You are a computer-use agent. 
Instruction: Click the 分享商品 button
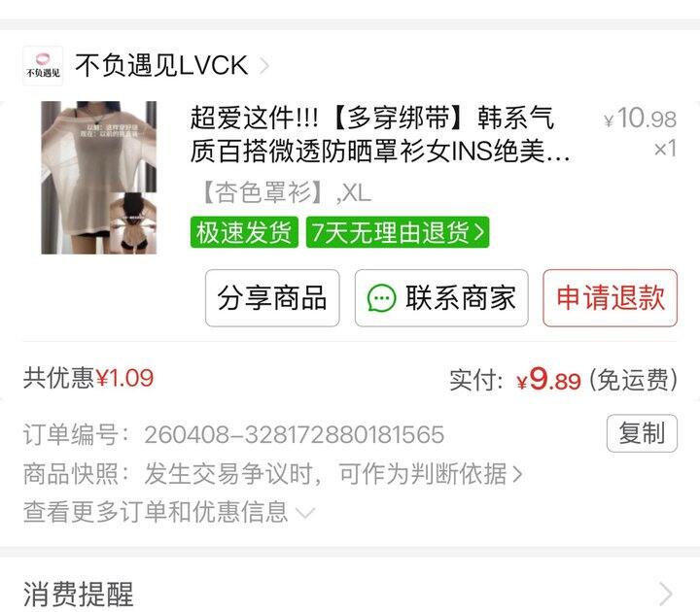(x=272, y=298)
